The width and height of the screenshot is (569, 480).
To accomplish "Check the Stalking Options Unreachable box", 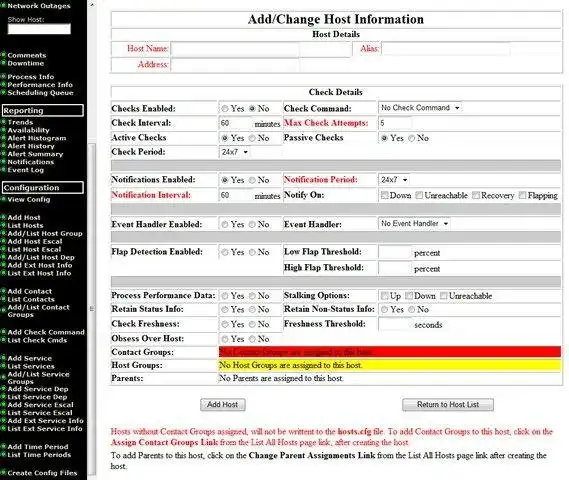I will click(443, 296).
